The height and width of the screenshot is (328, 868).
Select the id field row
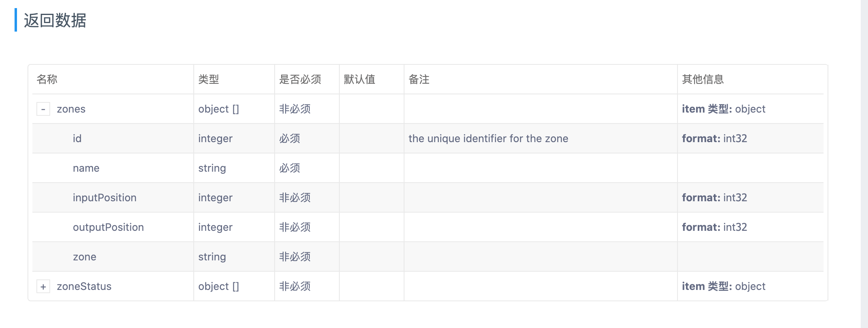[x=76, y=138]
